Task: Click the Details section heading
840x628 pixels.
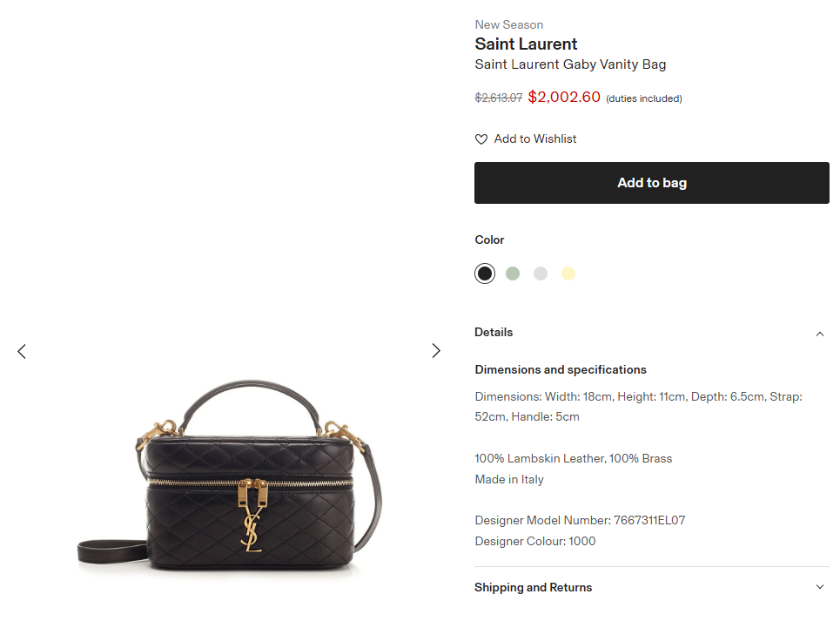Action: [x=494, y=332]
